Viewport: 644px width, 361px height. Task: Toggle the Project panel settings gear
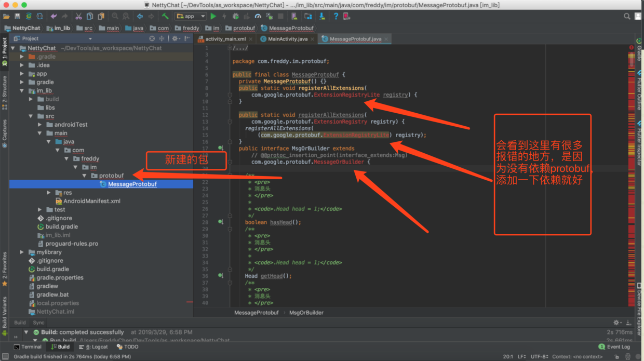pos(175,38)
